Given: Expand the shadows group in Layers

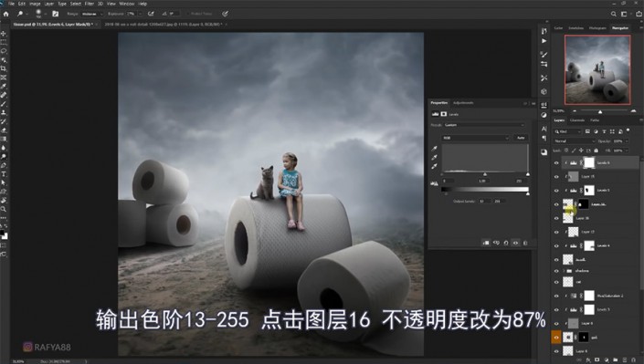Looking at the screenshot, I should coord(563,271).
